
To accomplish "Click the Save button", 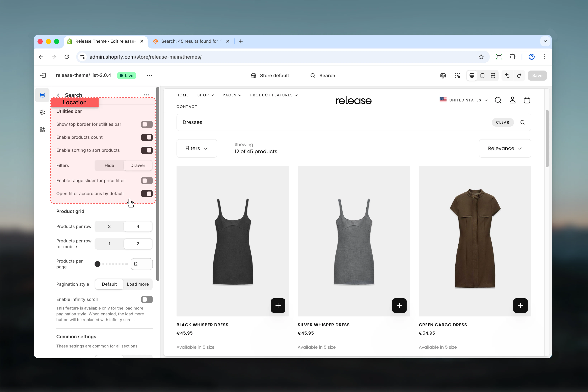I will (537, 75).
